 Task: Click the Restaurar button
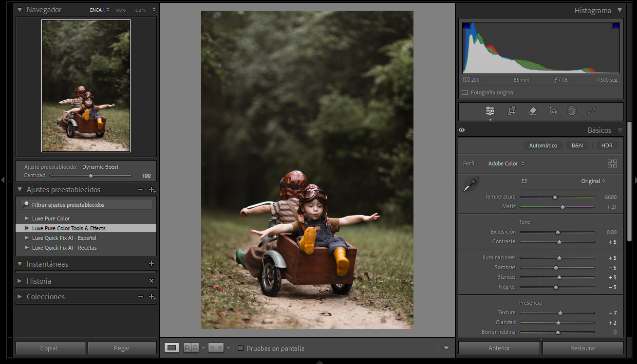[x=583, y=348]
